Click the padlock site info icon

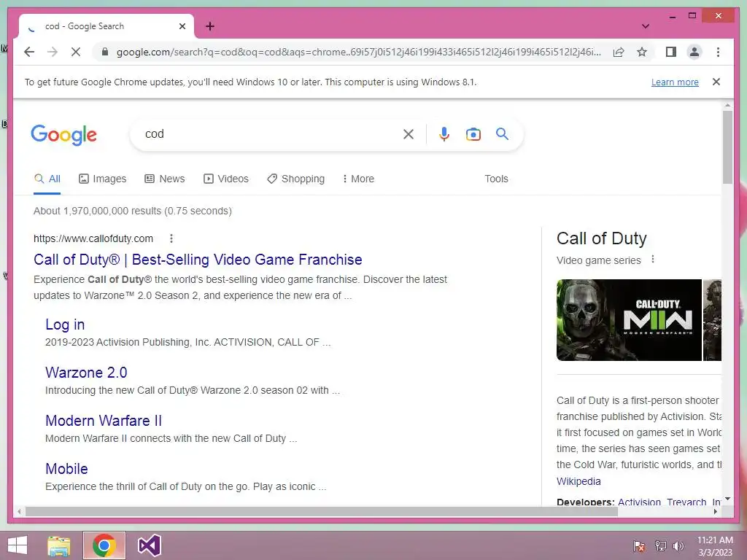105,52
